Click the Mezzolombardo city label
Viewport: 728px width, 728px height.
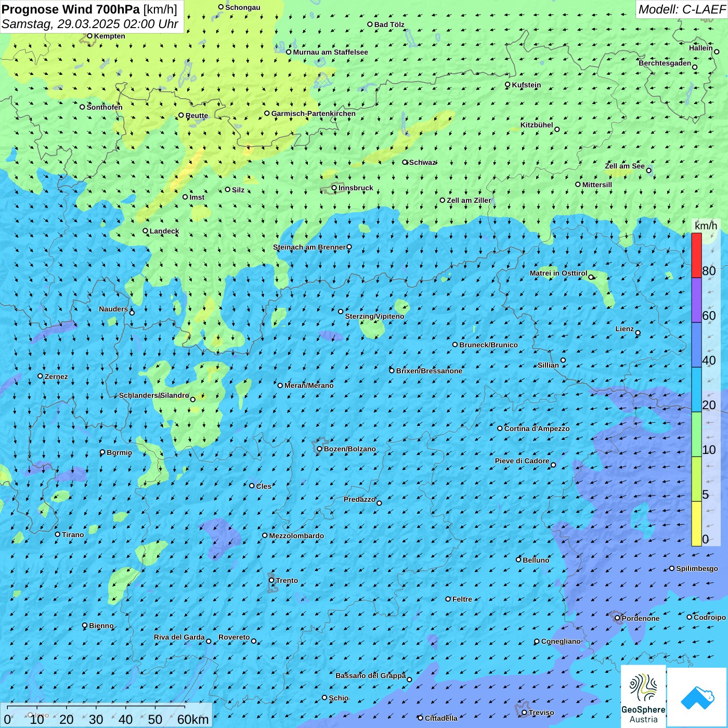(296, 536)
